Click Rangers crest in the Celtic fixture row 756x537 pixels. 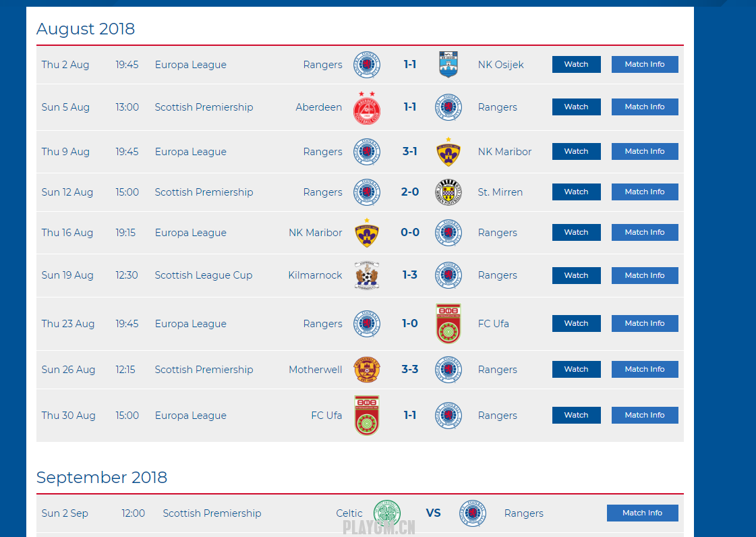click(x=473, y=513)
